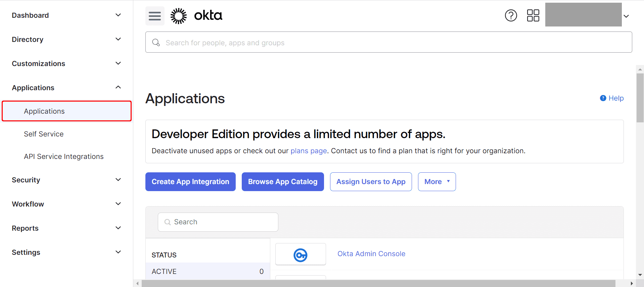Viewport: 644px width, 287px height.
Task: Open the Self Service submenu item
Action: tap(44, 134)
